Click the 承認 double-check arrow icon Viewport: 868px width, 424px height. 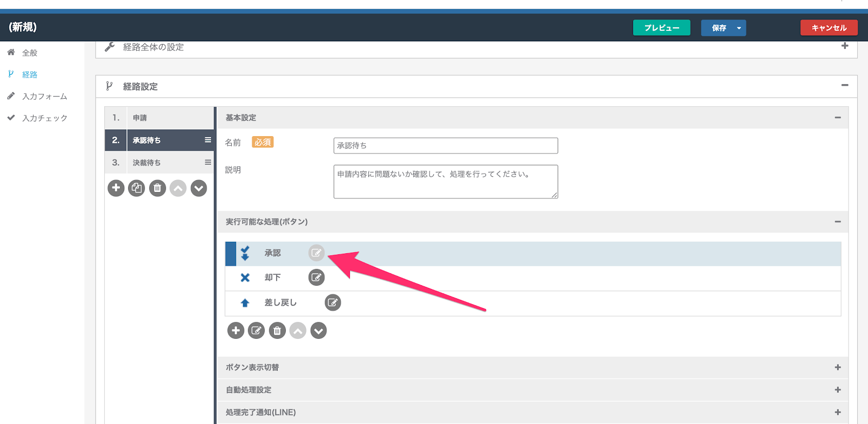pyautogui.click(x=245, y=253)
